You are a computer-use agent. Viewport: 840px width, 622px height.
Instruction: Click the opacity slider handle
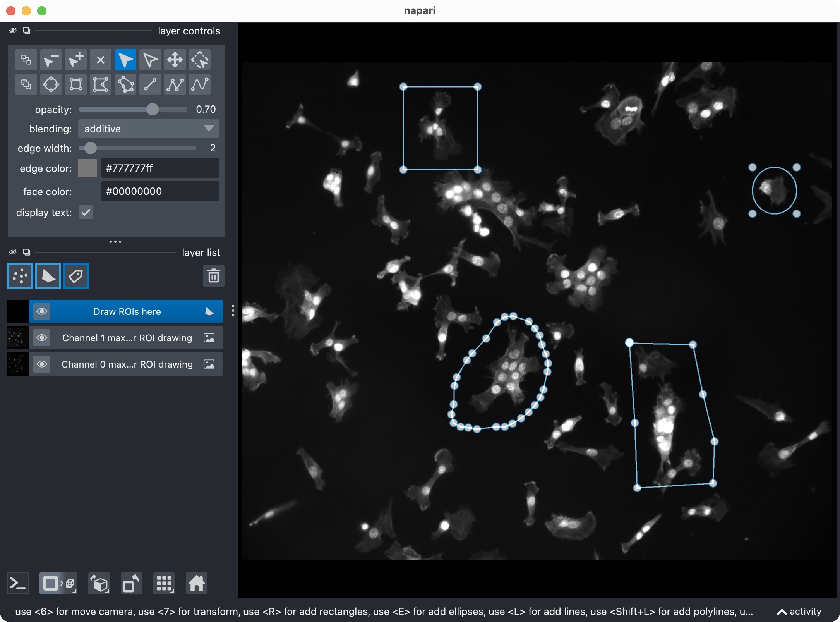click(153, 109)
